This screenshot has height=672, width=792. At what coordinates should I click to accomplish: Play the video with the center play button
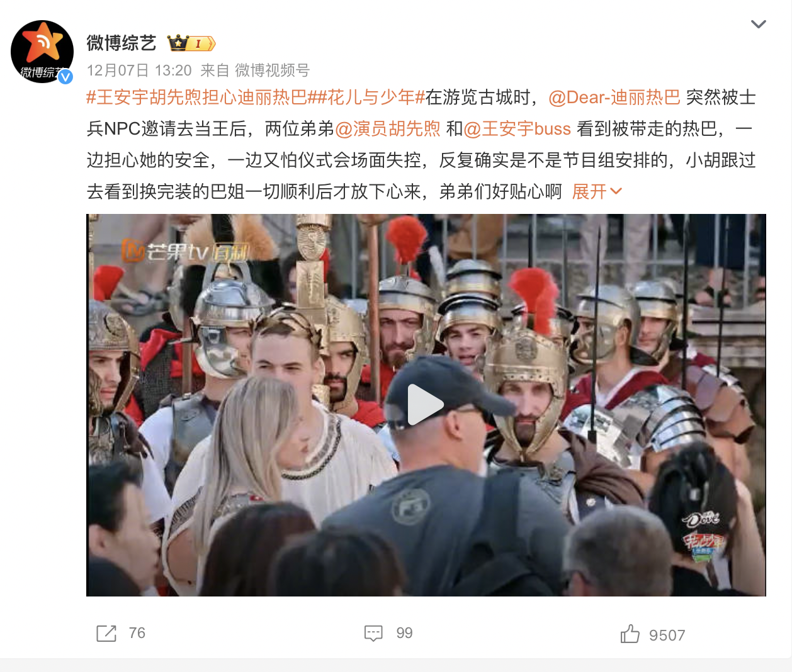[426, 405]
